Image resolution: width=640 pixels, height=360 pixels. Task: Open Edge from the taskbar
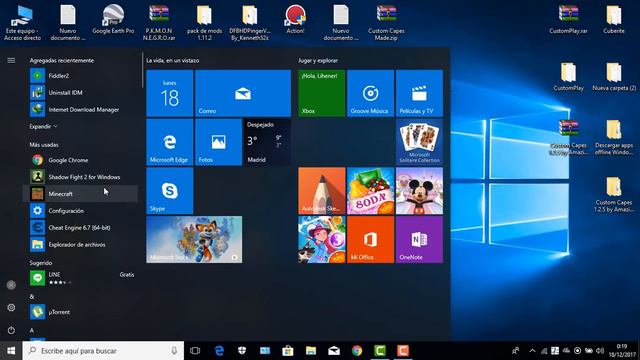219,351
